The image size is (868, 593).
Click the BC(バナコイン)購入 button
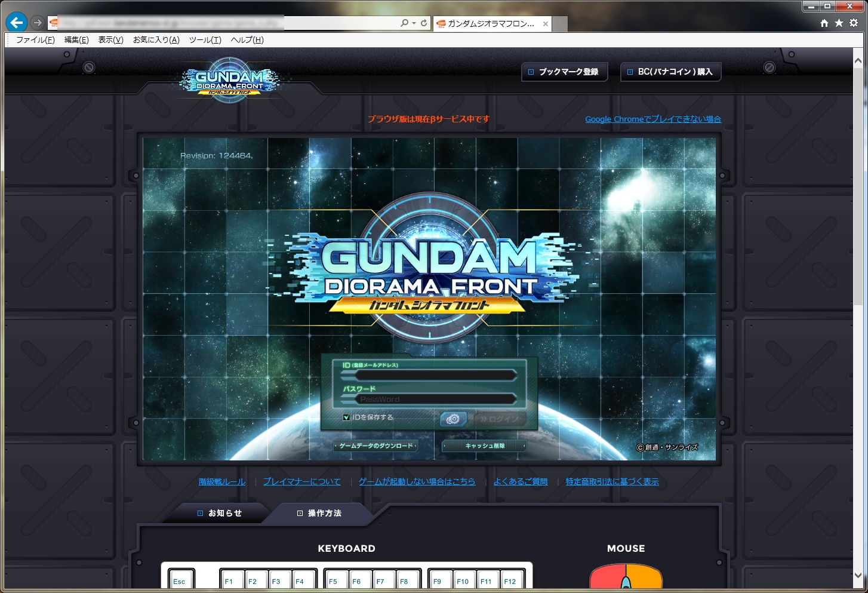(x=671, y=72)
